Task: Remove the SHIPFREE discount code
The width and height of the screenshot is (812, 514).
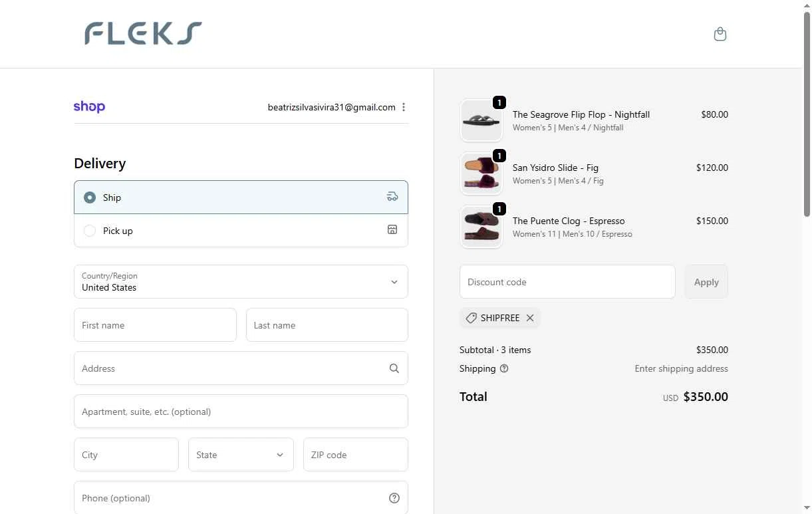Action: pos(530,318)
